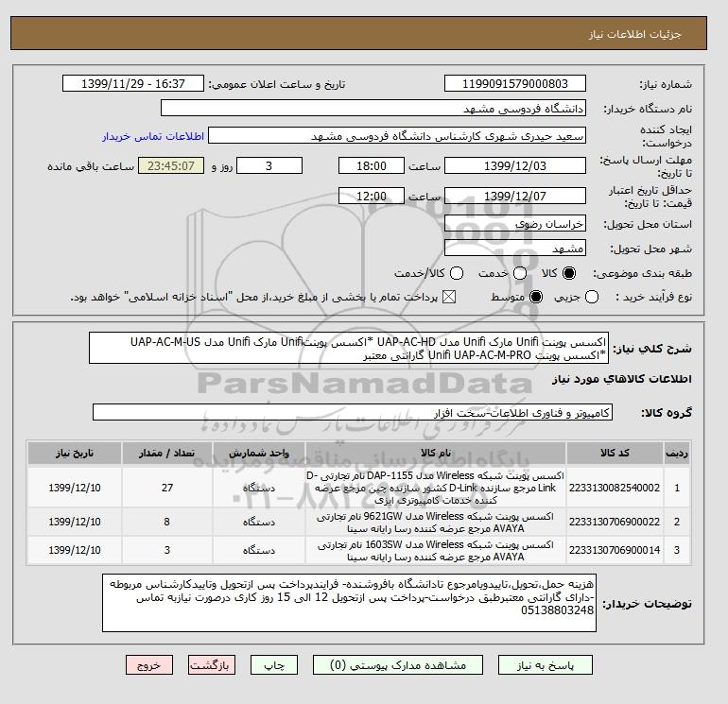Image resolution: width=728 pixels, height=704 pixels.
Task: Click the quantity 3 cell in row 3
Action: click(167, 550)
